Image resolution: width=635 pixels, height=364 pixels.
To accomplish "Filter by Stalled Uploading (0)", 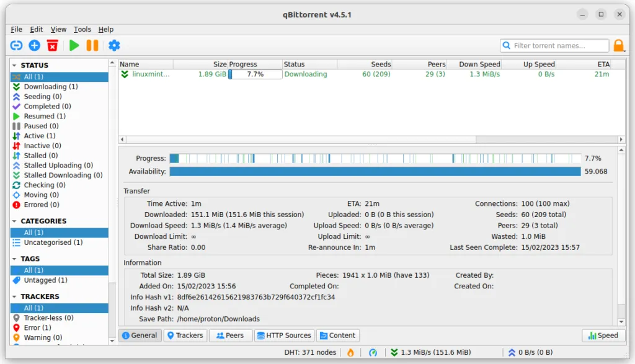I will [60, 165].
